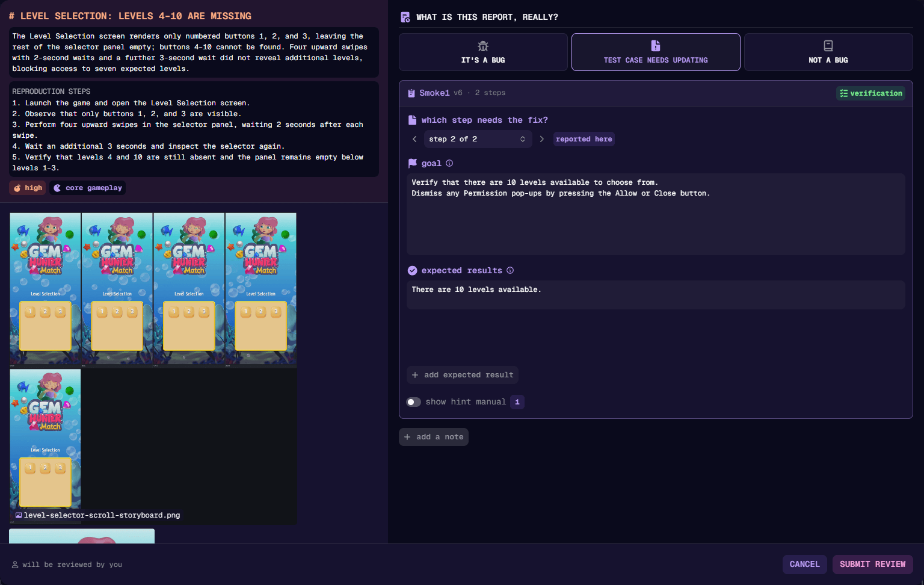Click the book icon above "Not a bug"
The width and height of the screenshot is (924, 585).
click(x=828, y=46)
